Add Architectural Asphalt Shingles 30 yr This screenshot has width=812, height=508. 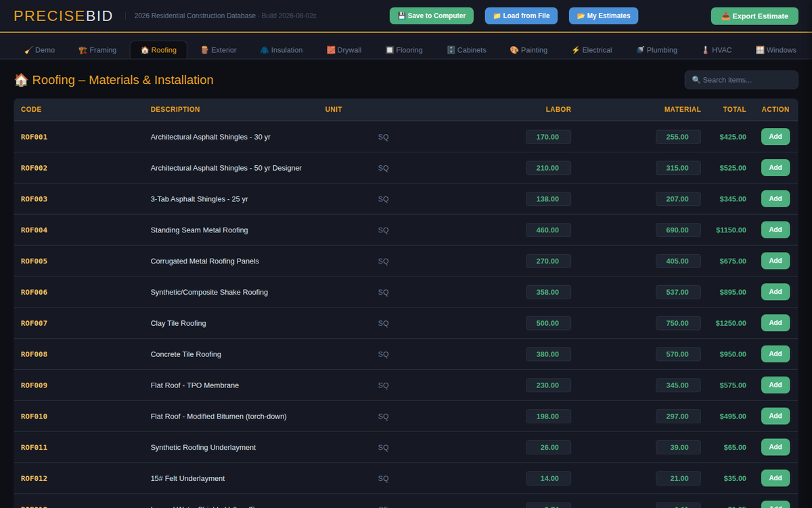775,137
